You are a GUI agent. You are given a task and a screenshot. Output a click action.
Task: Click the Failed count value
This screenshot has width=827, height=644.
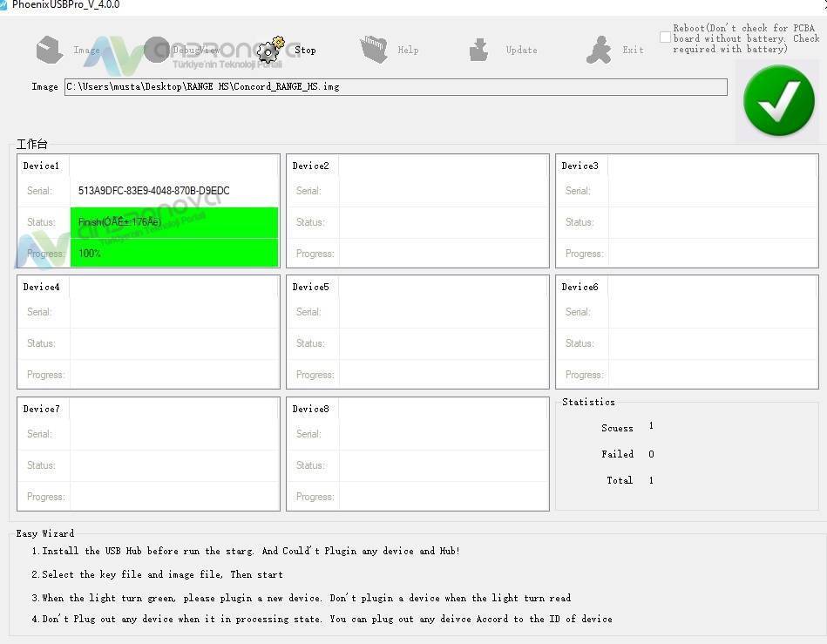[651, 454]
